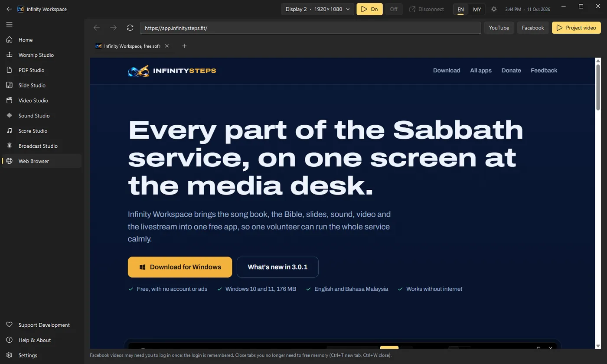This screenshot has width=607, height=364.
Task: Open Video Studio in the sidebar
Action: [42, 101]
